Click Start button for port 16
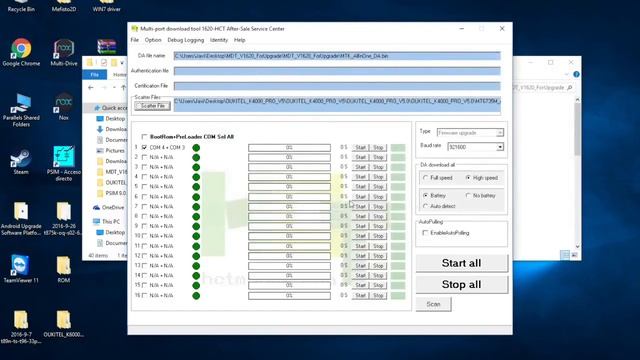640x360 pixels. coord(360,296)
